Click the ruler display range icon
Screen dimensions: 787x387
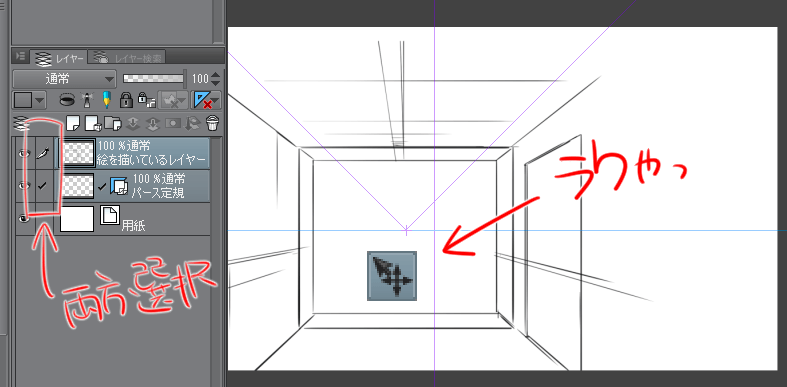pyautogui.click(x=202, y=100)
